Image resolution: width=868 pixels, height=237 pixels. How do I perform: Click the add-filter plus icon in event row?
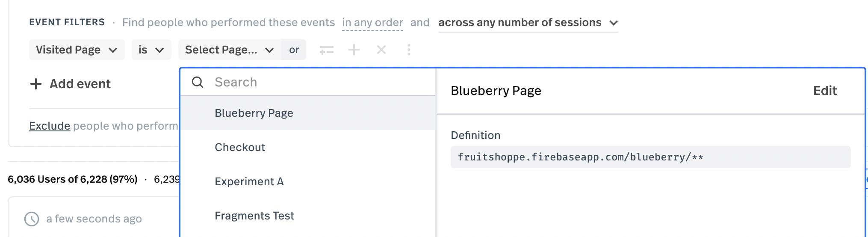click(354, 50)
